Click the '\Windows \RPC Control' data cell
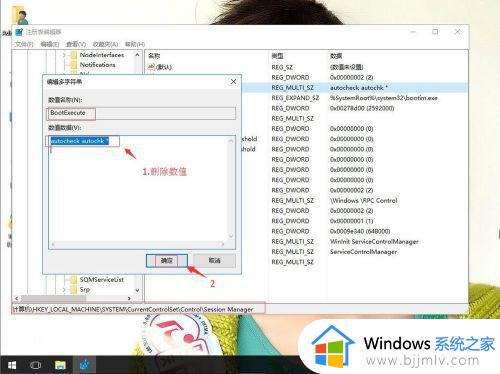This screenshot has width=500, height=374. pyautogui.click(x=363, y=201)
